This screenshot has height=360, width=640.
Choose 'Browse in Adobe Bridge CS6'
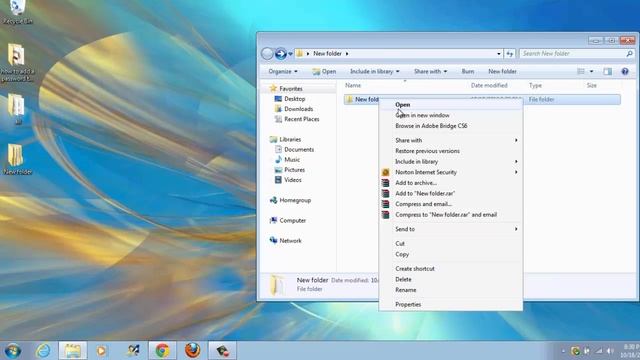[451, 126]
